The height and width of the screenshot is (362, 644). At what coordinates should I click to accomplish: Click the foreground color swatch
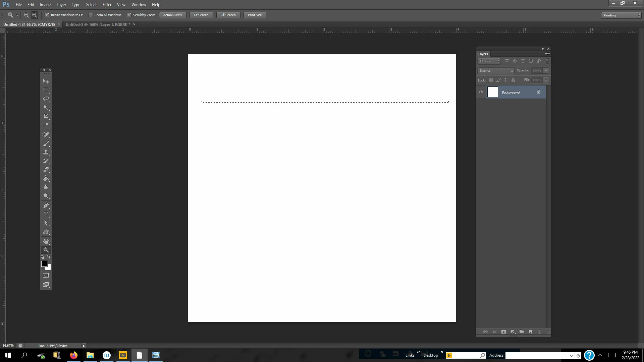44,264
